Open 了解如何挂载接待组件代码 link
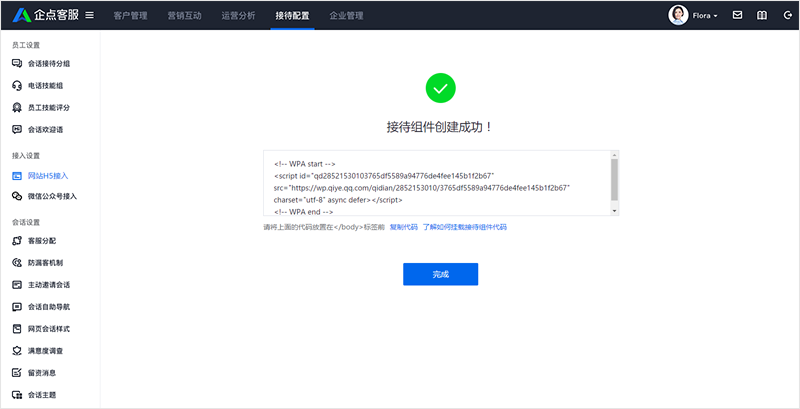 (464, 227)
